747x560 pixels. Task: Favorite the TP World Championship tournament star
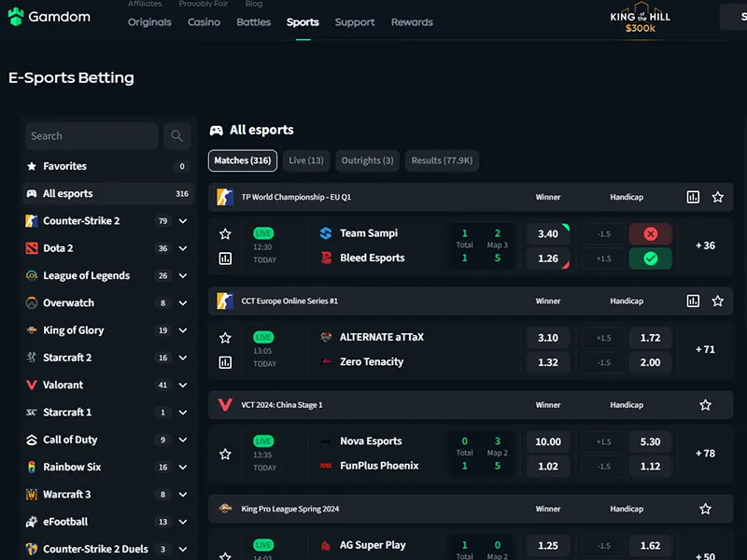coord(718,197)
